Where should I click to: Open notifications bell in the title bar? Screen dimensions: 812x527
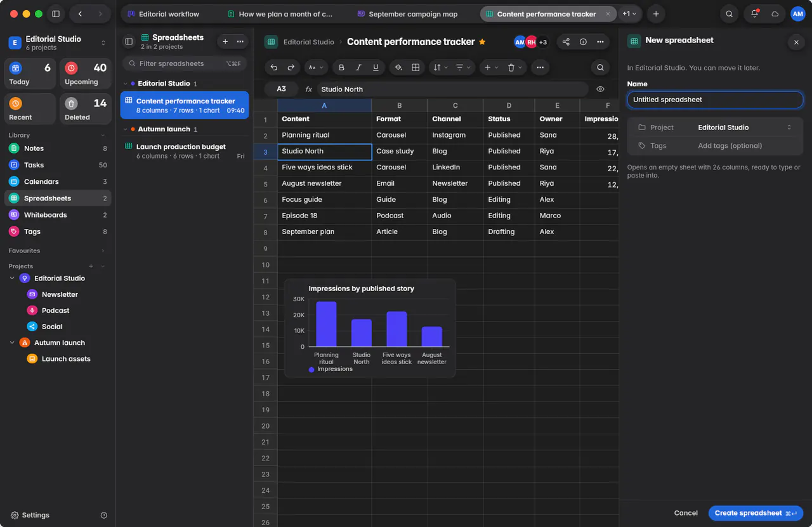click(754, 14)
